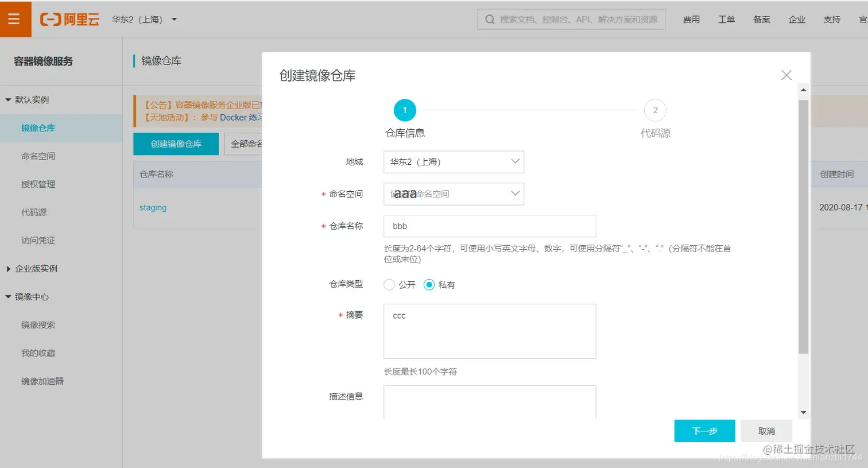
Task: Click the top search box
Action: point(571,20)
